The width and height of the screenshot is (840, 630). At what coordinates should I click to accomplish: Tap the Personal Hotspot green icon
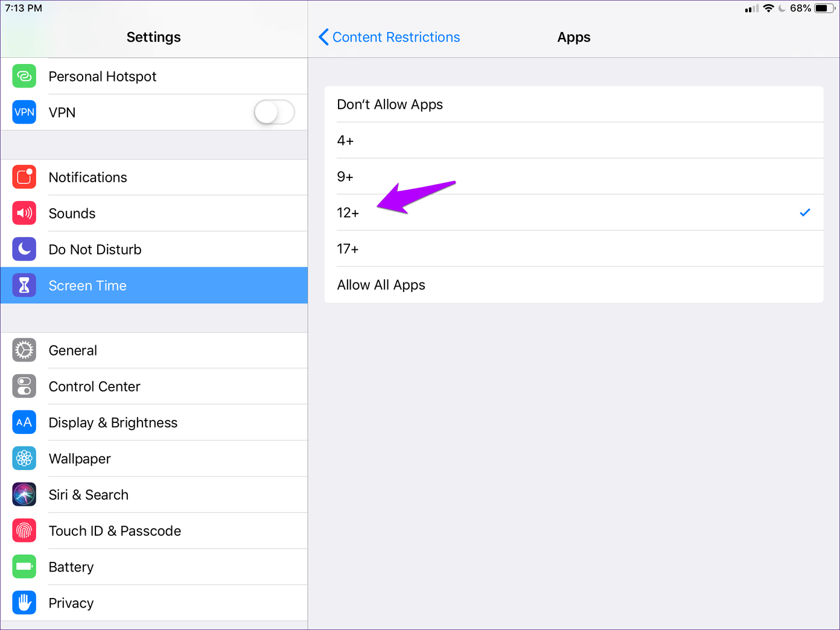[x=24, y=77]
